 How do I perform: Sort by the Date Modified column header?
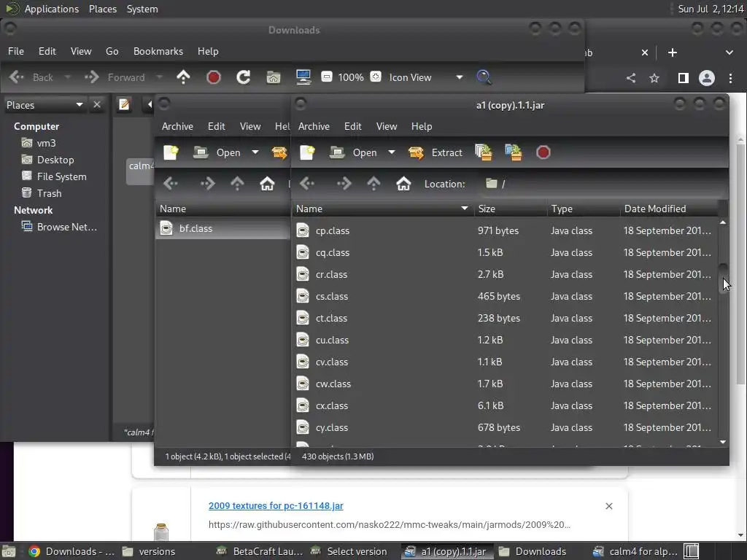pyautogui.click(x=669, y=209)
